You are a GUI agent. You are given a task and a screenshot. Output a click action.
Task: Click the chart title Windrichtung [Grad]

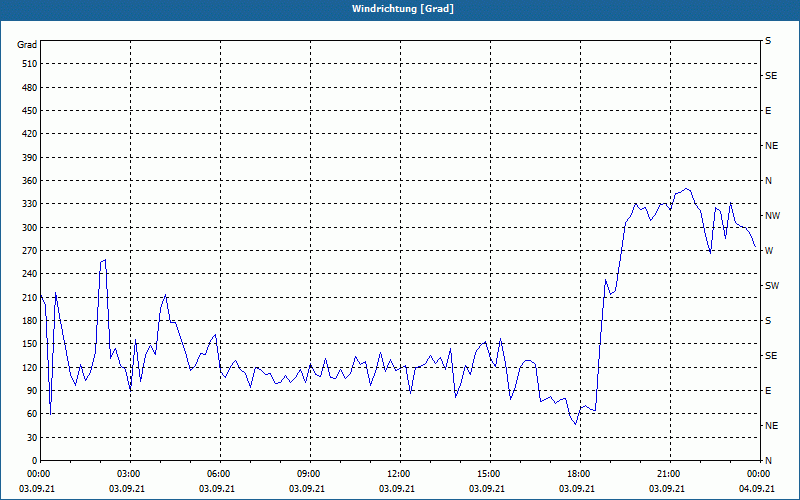point(403,9)
